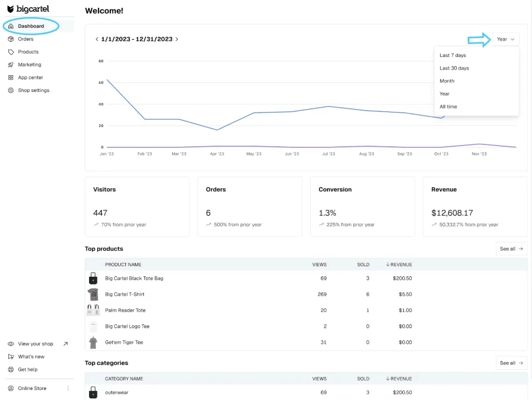
Task: Select Month in the period dropdown
Action: [x=447, y=81]
